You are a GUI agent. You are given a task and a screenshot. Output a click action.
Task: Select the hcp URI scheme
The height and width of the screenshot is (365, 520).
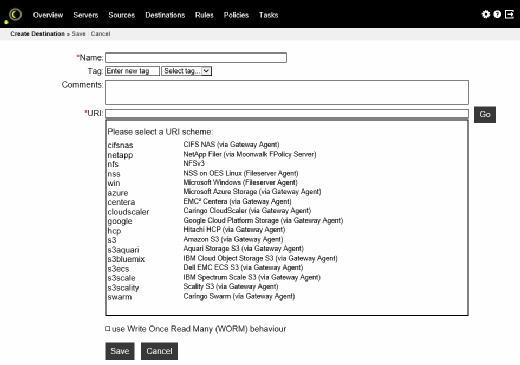[x=114, y=231]
